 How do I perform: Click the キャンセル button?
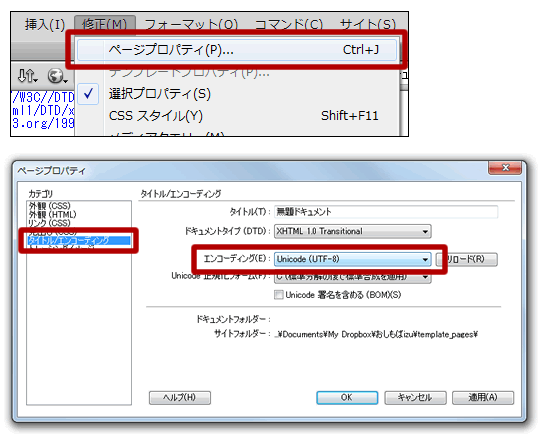pos(415,398)
